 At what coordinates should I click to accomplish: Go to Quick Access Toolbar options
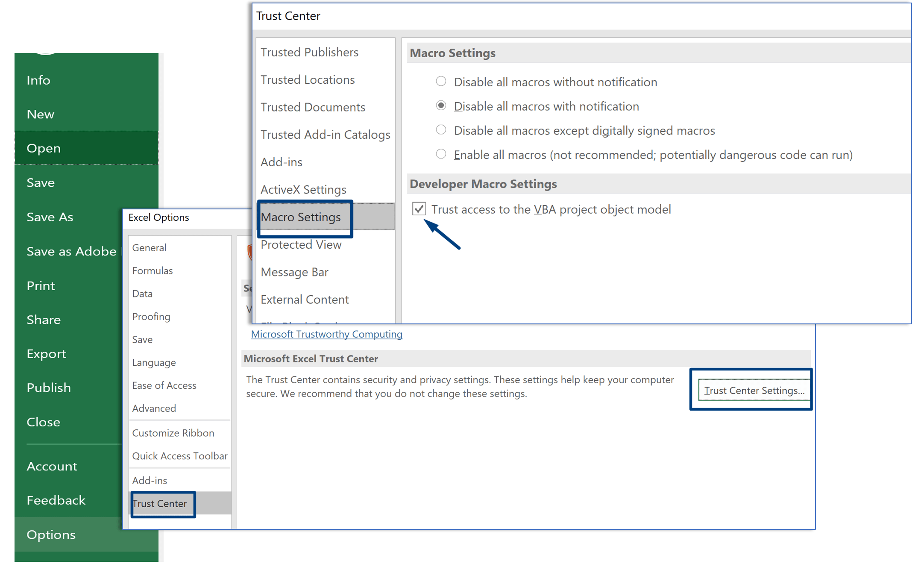[180, 455]
